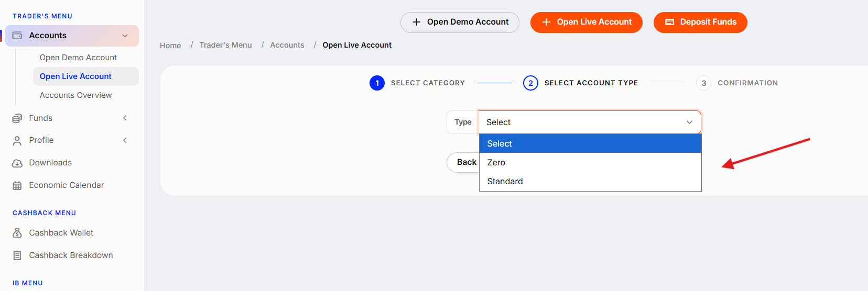Click the Downloads cloud icon

coord(17,163)
